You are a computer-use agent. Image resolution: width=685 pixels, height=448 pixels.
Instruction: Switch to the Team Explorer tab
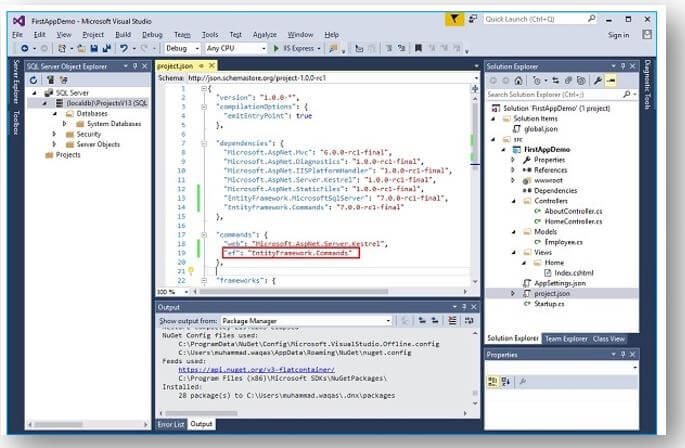tap(566, 339)
